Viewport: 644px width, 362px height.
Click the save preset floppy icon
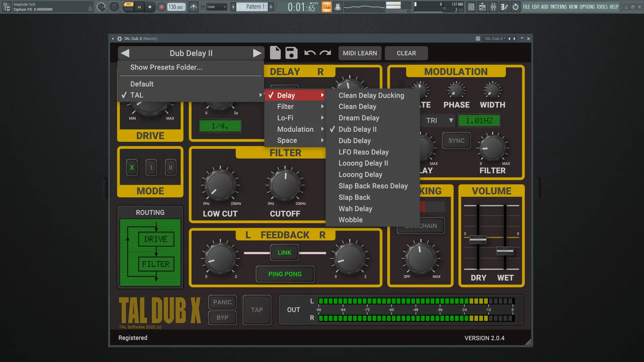[291, 53]
